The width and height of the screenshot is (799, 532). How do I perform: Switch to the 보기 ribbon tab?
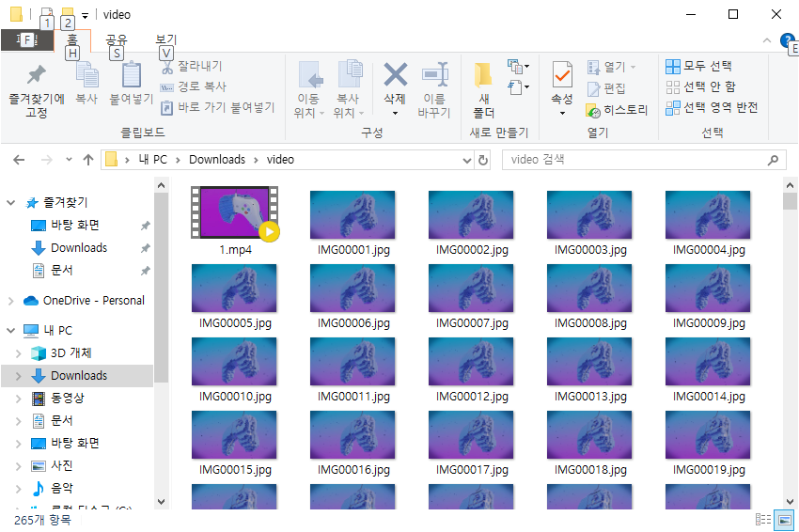coord(165,39)
